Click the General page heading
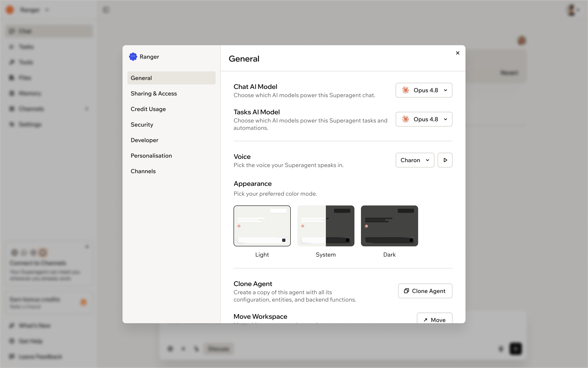 pos(244,59)
